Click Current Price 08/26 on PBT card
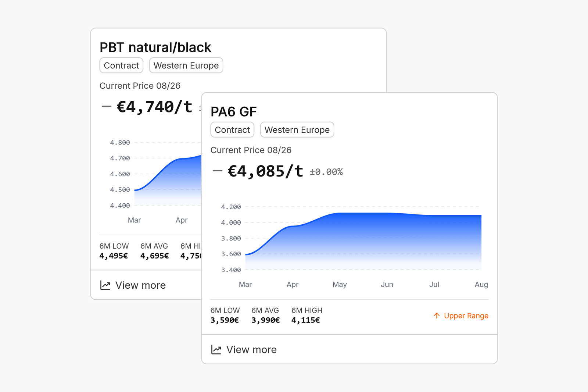Image resolution: width=588 pixels, height=392 pixels. pyautogui.click(x=140, y=86)
